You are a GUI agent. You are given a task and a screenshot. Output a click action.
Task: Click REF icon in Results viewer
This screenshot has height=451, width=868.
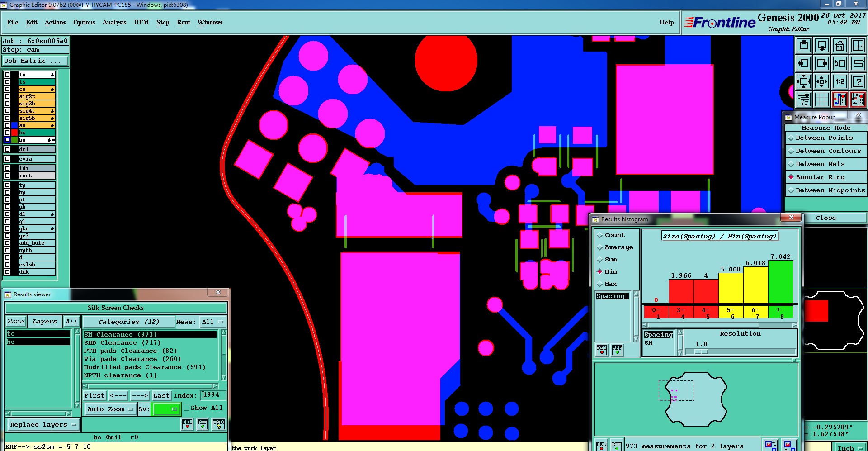click(203, 424)
